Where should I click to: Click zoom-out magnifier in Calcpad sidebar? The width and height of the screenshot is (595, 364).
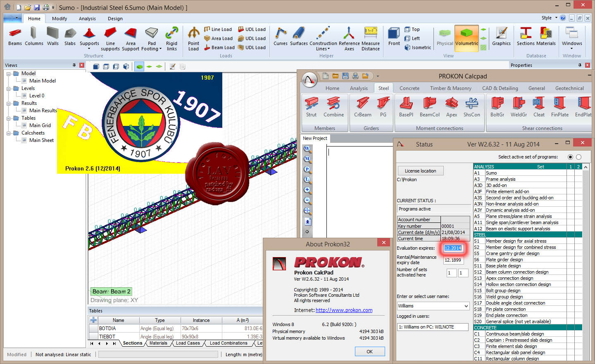[307, 201]
